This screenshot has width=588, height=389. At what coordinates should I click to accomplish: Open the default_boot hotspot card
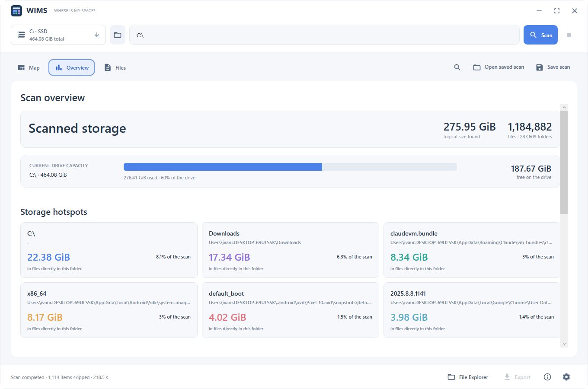[x=291, y=310]
